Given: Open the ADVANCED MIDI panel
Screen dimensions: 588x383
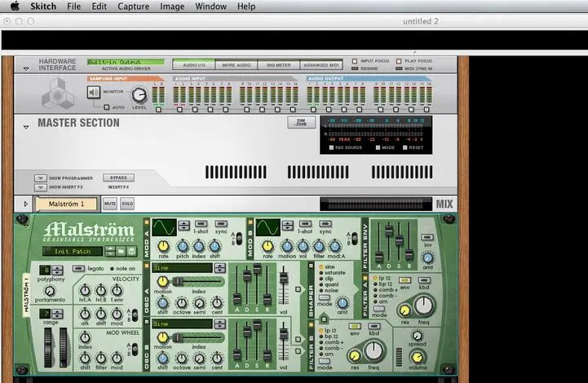Looking at the screenshot, I should (x=321, y=65).
